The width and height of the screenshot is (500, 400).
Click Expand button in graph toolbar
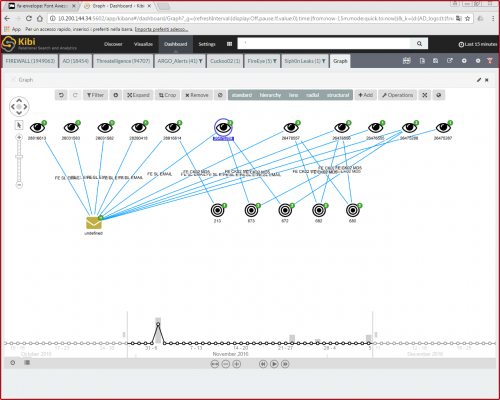pos(138,95)
